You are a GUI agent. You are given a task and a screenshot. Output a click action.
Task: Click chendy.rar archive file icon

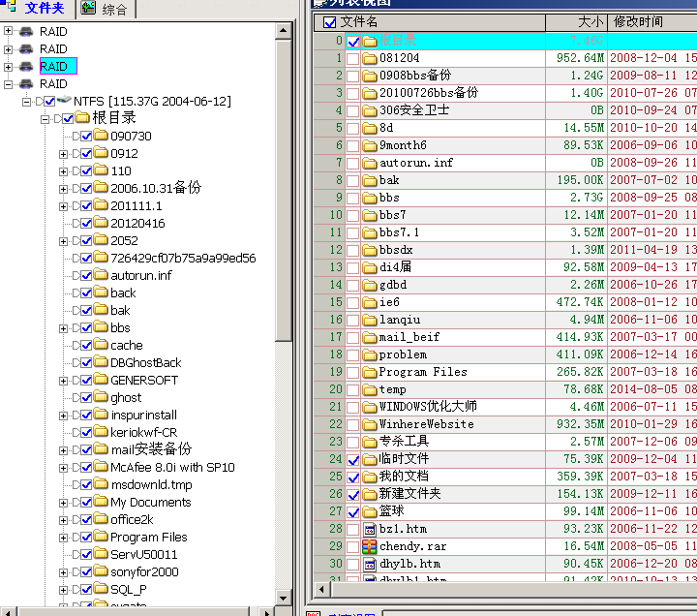coord(369,546)
